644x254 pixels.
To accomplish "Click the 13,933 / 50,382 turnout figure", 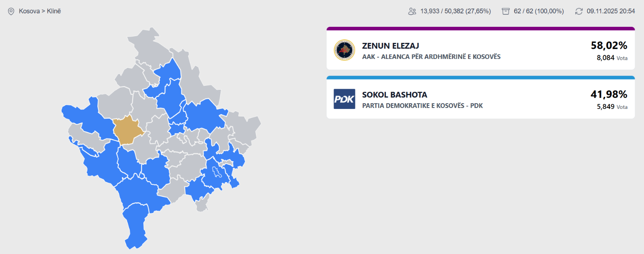I will [456, 11].
